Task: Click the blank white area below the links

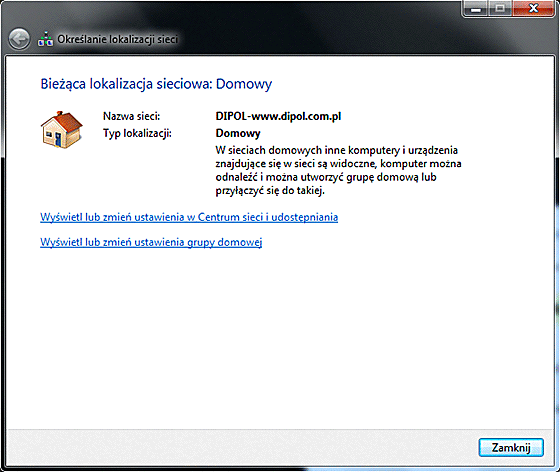Action: (x=280, y=339)
